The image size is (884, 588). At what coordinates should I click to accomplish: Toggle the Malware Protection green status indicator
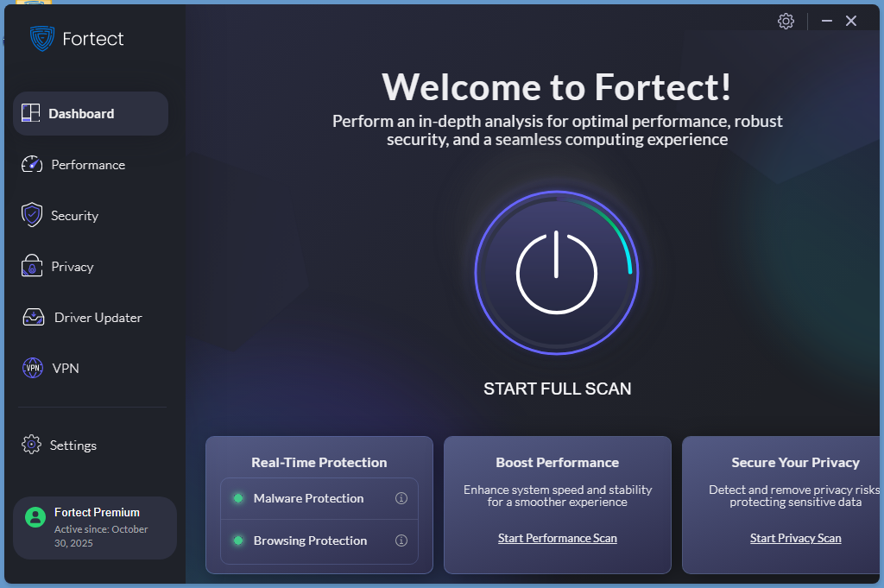(x=238, y=498)
